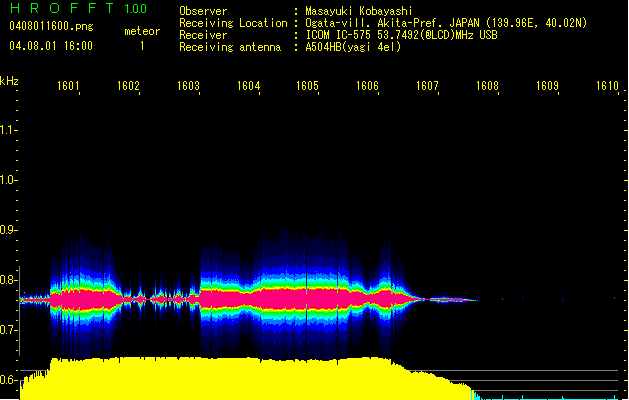The image size is (629, 400).
Task: Click the 1609 time axis marker
Action: pyautogui.click(x=547, y=86)
